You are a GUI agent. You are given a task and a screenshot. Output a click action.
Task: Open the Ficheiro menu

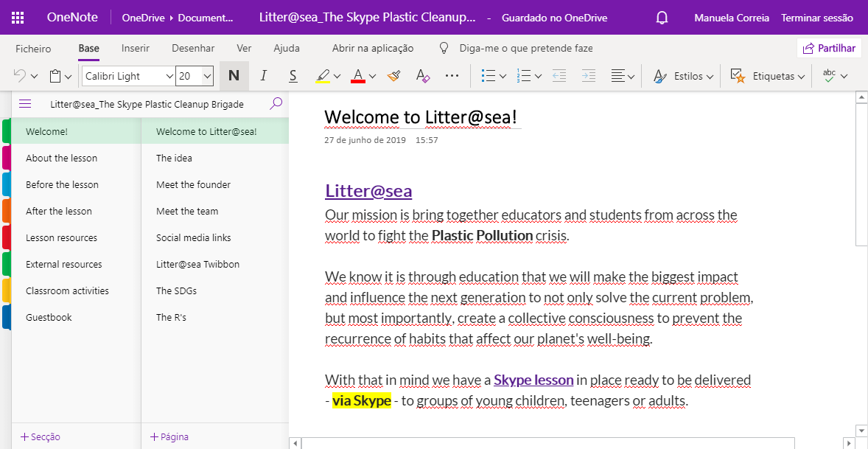point(33,48)
